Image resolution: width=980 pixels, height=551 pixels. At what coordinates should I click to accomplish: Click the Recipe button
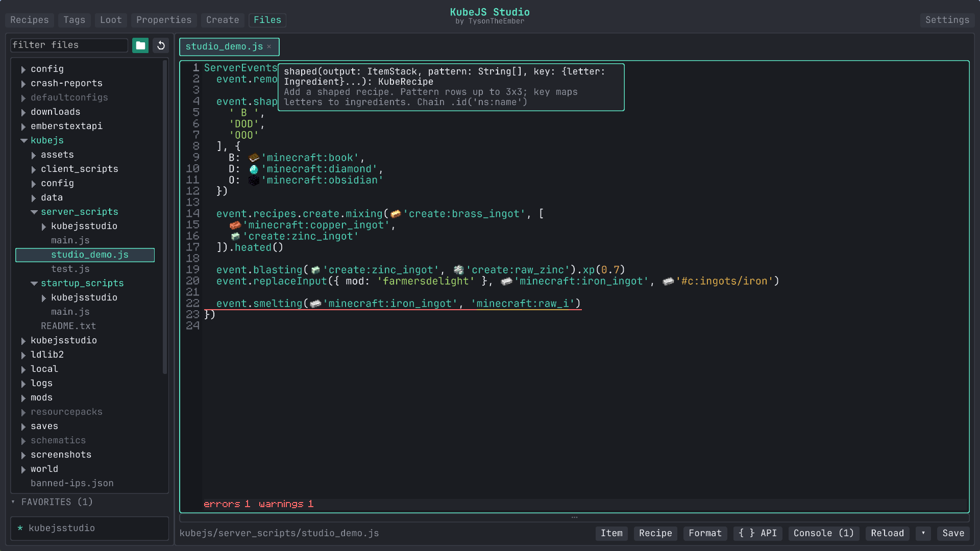coord(655,533)
